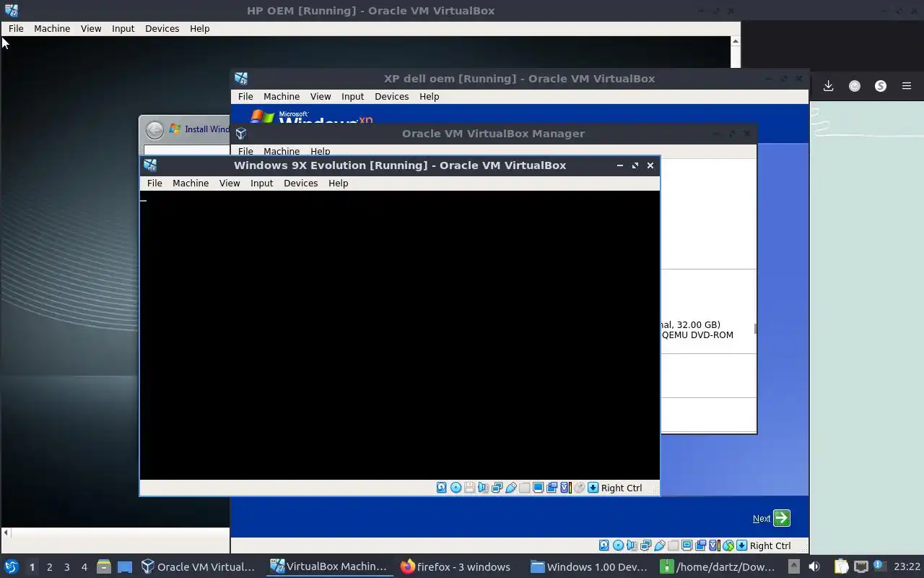Screen dimensions: 924x578
Task: Click keyboard capture arrow in XP dell oem status bar
Action: coord(741,545)
